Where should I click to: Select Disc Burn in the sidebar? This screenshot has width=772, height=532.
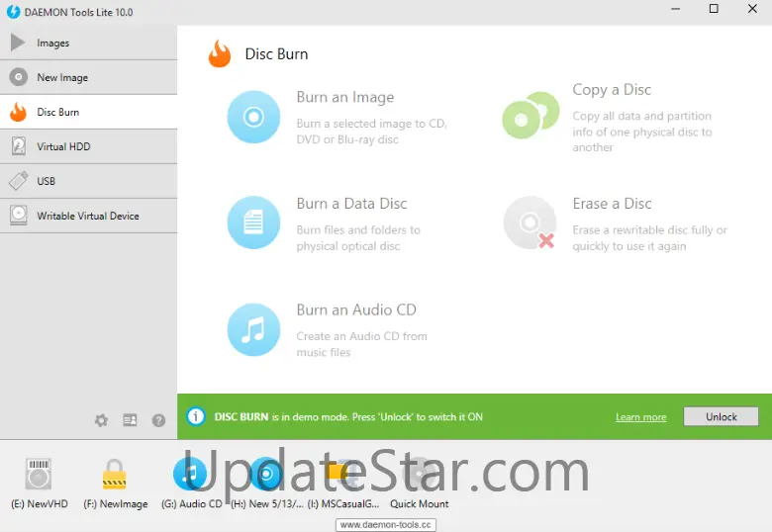[x=89, y=112]
